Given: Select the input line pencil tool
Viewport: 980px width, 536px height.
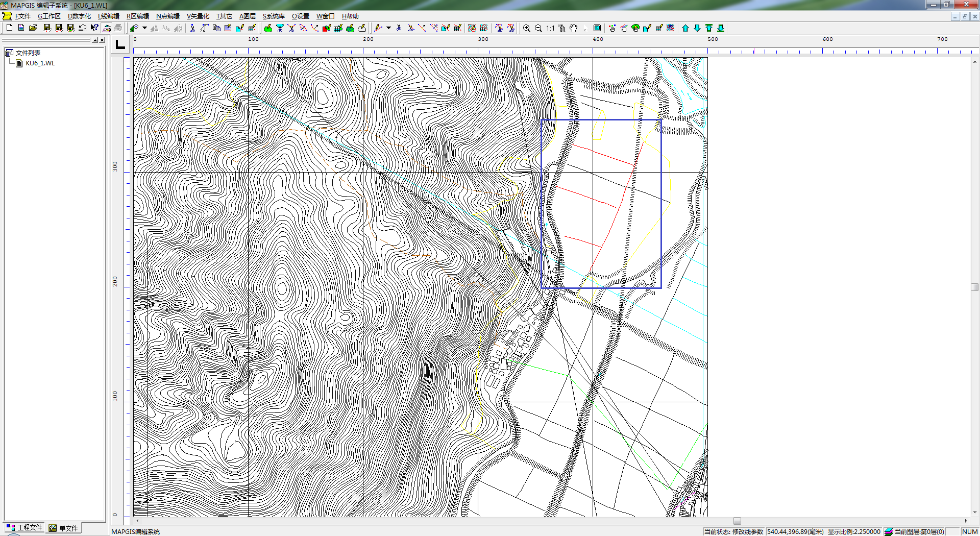Looking at the screenshot, I should [378, 28].
